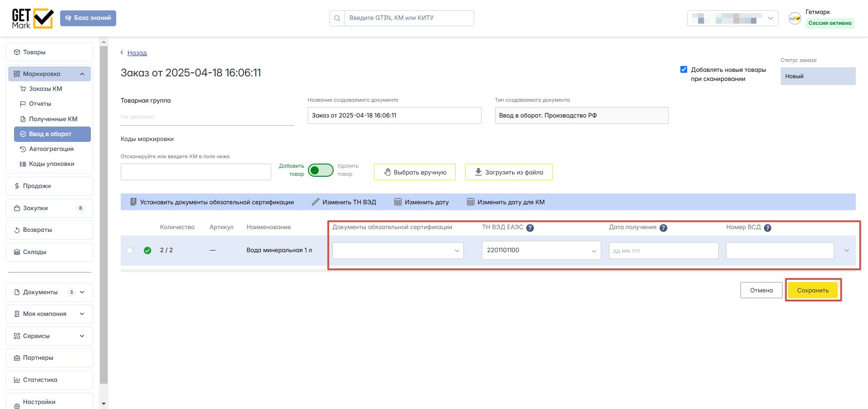Expand the Сервисы menu chevron
Image resolution: width=868 pixels, height=409 pixels.
click(x=82, y=336)
